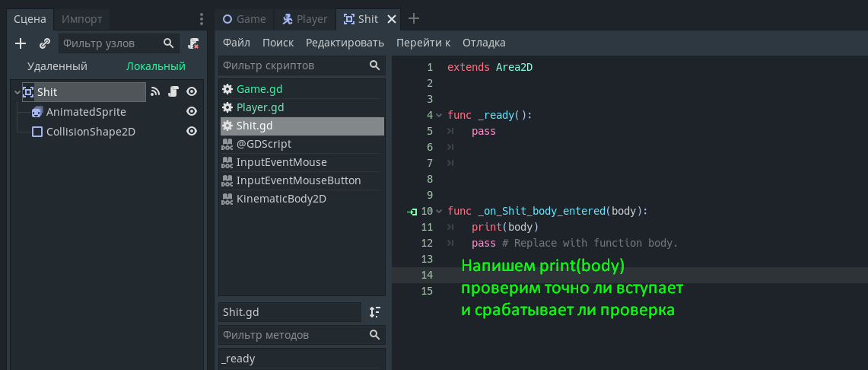Switch to the Player scene tab
The width and height of the screenshot is (868, 370).
point(304,19)
